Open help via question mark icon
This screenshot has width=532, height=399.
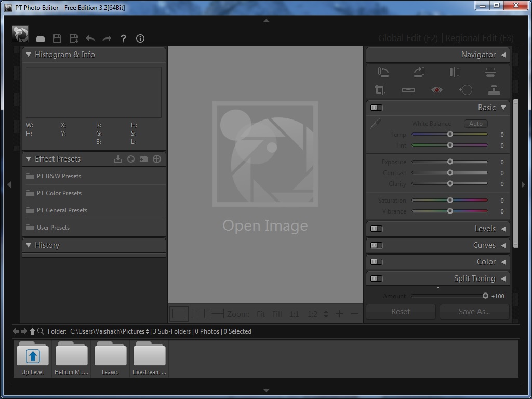point(124,38)
